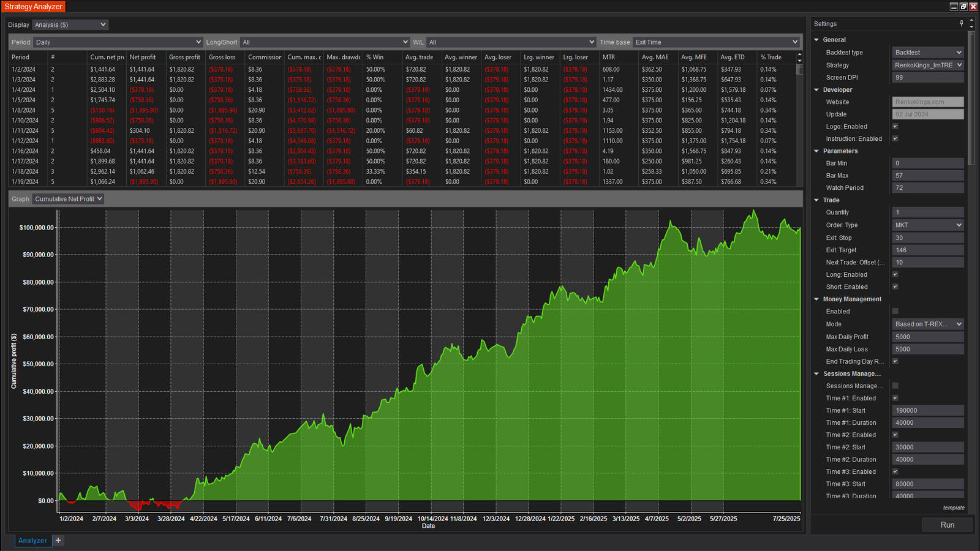Click the template link

953,508
